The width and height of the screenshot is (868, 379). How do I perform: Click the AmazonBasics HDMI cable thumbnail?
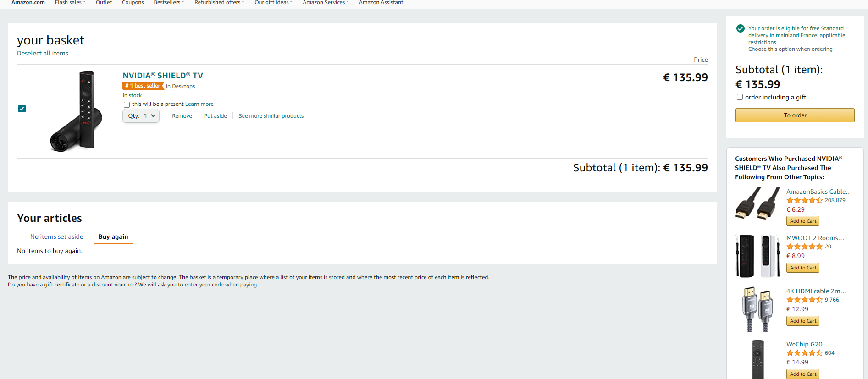pyautogui.click(x=757, y=204)
